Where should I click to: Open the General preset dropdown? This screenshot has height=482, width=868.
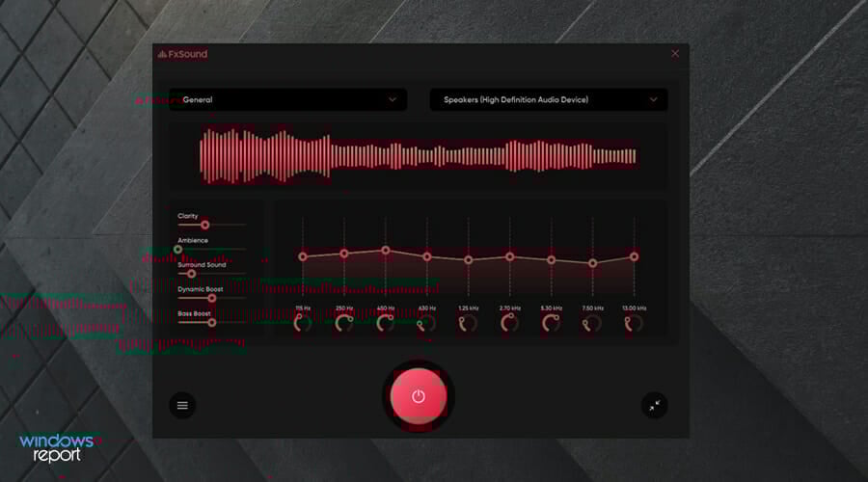(x=287, y=99)
